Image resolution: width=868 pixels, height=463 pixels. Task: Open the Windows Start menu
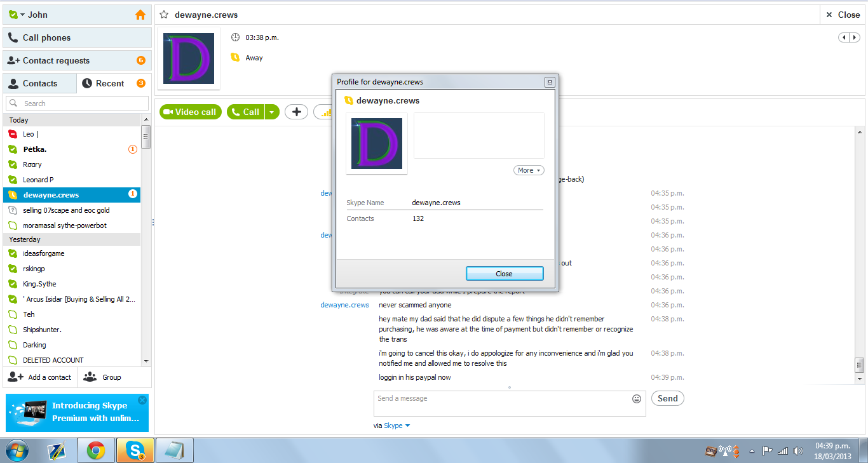[x=17, y=450]
